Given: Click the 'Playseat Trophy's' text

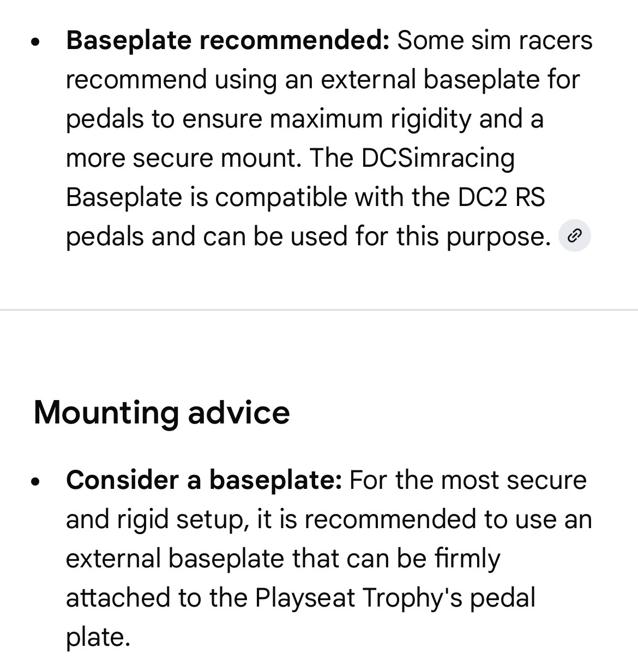Looking at the screenshot, I should coord(358,598).
